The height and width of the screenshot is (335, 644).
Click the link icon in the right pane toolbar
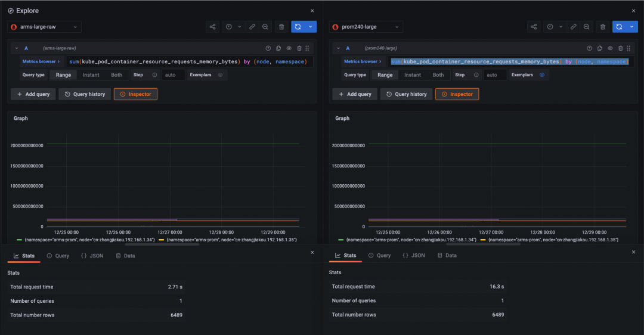point(573,27)
